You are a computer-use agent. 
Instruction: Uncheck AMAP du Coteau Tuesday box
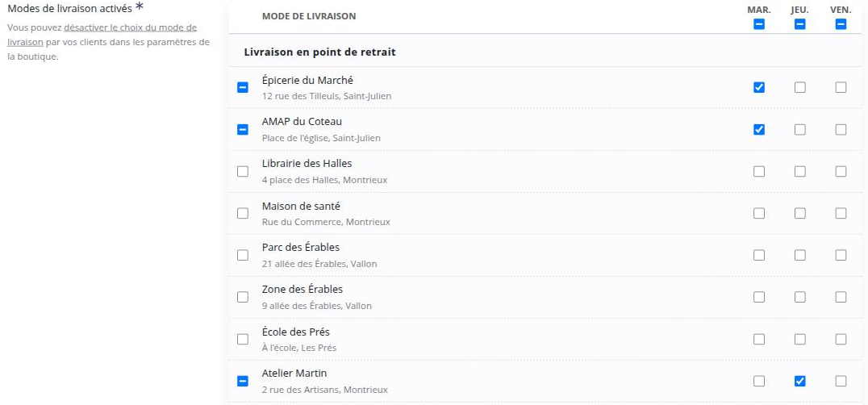tap(759, 129)
